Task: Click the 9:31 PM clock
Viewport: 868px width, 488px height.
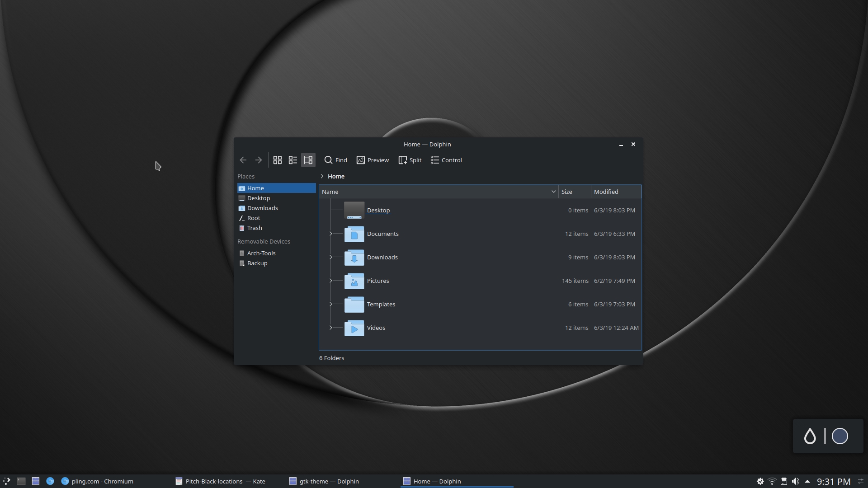Action: pyautogui.click(x=834, y=482)
